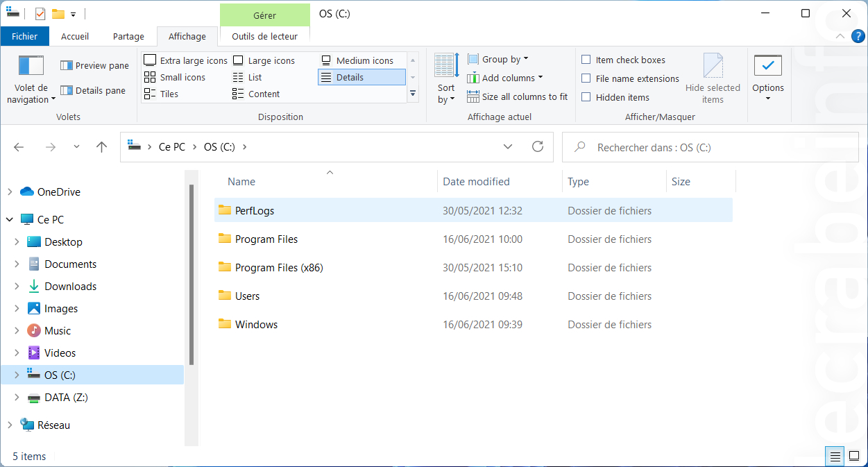
Task: Click the New folder icon in title bar
Action: [x=58, y=14]
